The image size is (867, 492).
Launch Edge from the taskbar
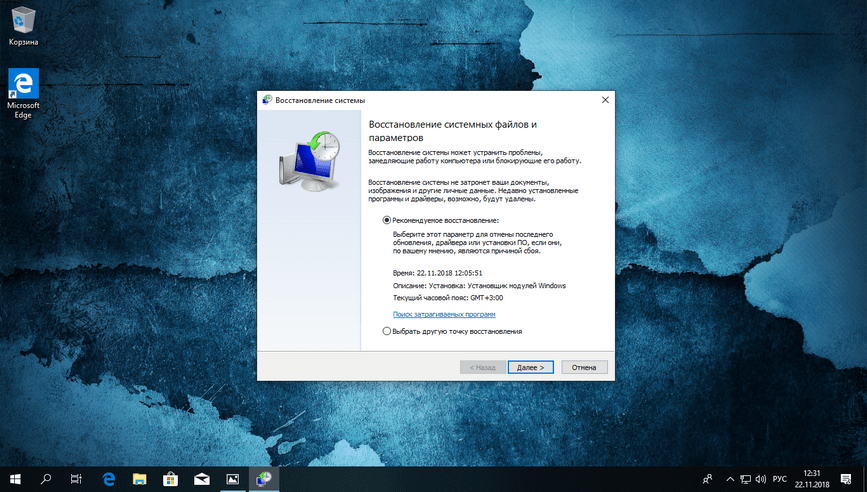coord(108,479)
